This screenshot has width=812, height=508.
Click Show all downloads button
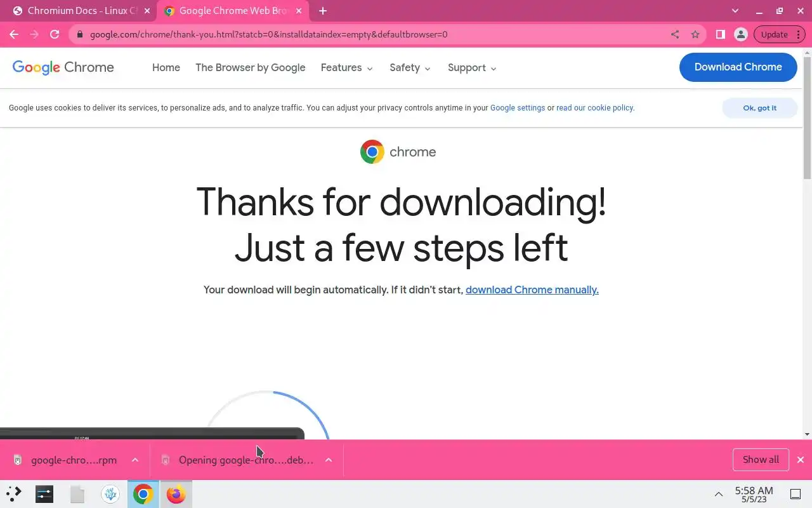coord(761,460)
